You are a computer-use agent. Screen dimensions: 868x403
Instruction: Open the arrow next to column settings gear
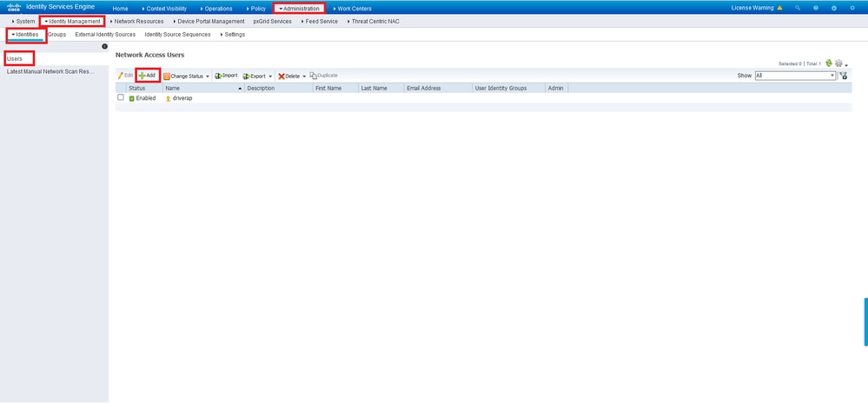[x=846, y=65]
